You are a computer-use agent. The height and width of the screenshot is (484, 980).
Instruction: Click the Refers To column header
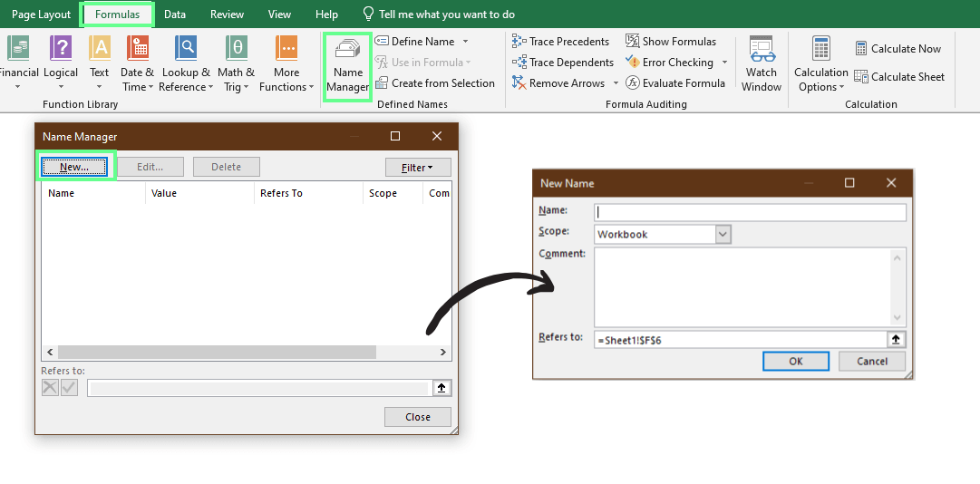(x=309, y=193)
